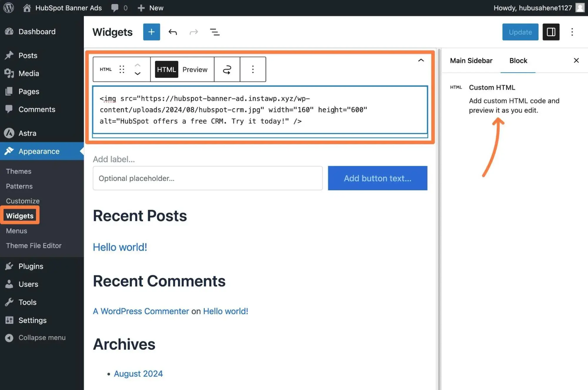Move the HTML block down

(137, 74)
